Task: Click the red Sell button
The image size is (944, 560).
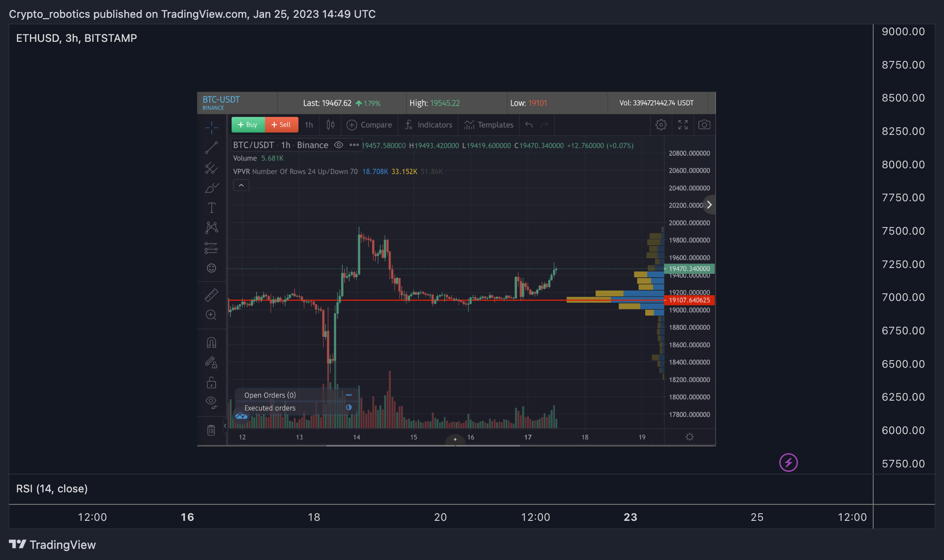Action: tap(281, 125)
